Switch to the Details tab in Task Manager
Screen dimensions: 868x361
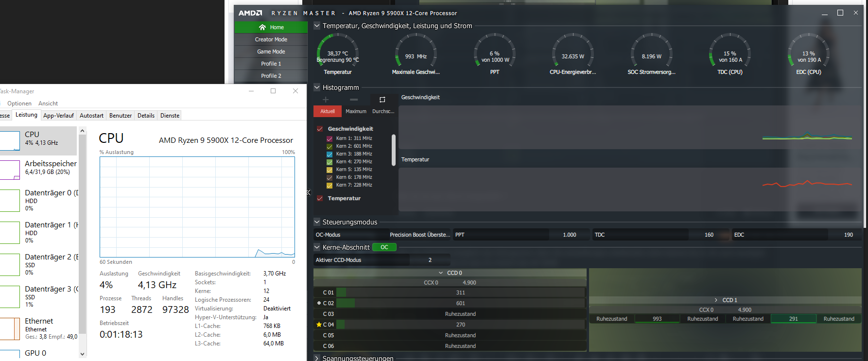coord(146,116)
